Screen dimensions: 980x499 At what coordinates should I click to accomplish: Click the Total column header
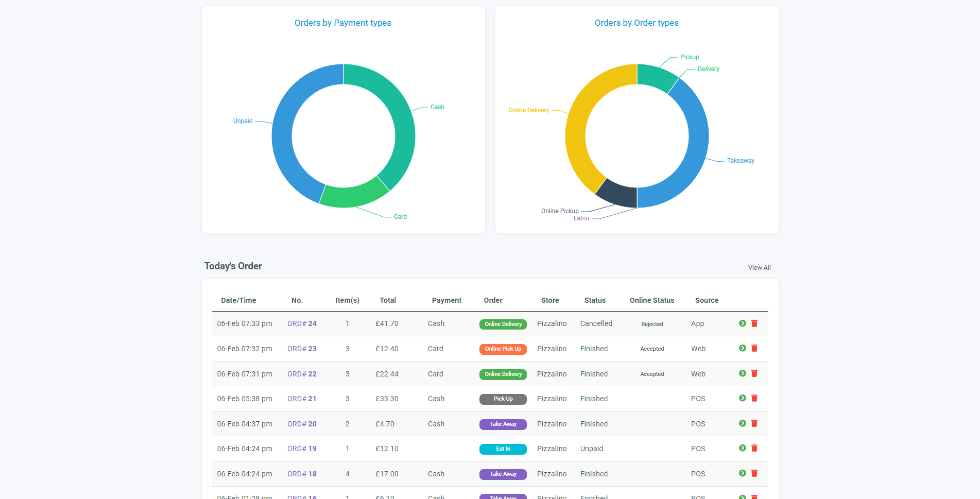pyautogui.click(x=388, y=300)
